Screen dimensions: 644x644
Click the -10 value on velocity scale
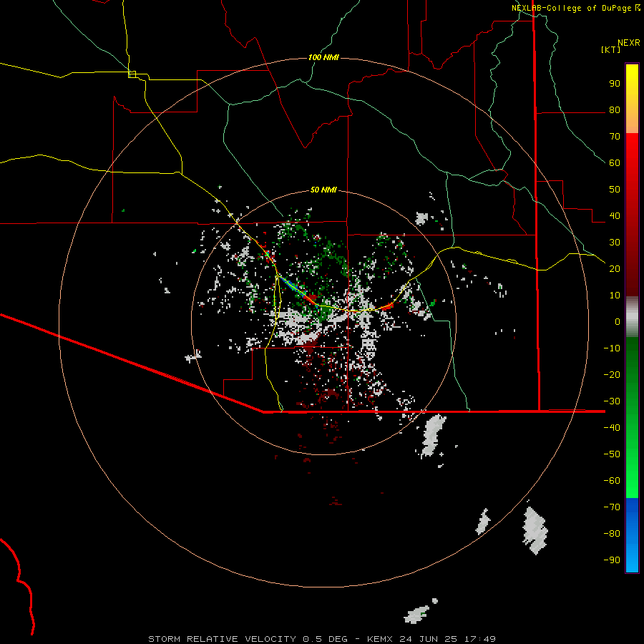point(612,348)
